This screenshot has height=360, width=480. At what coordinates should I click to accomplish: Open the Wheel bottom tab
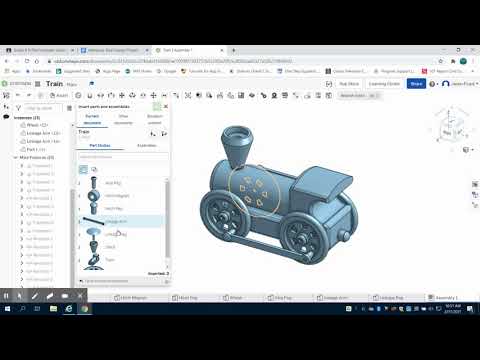[232, 298]
